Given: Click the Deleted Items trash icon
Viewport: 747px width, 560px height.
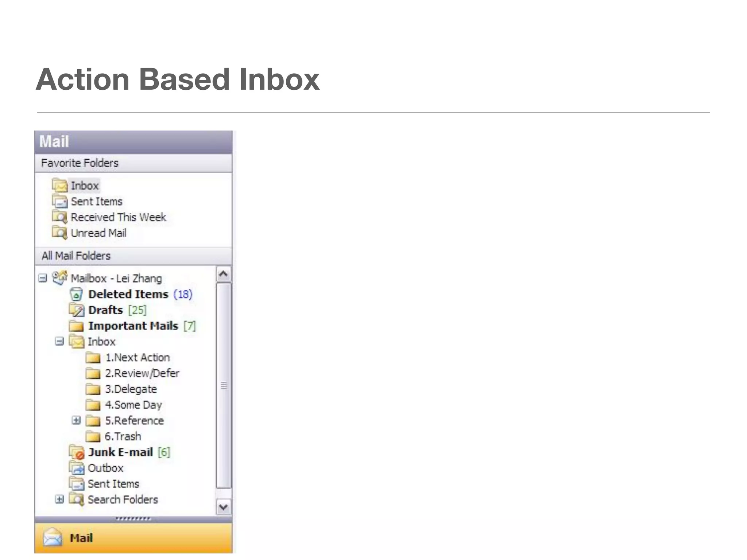Looking at the screenshot, I should (x=76, y=294).
